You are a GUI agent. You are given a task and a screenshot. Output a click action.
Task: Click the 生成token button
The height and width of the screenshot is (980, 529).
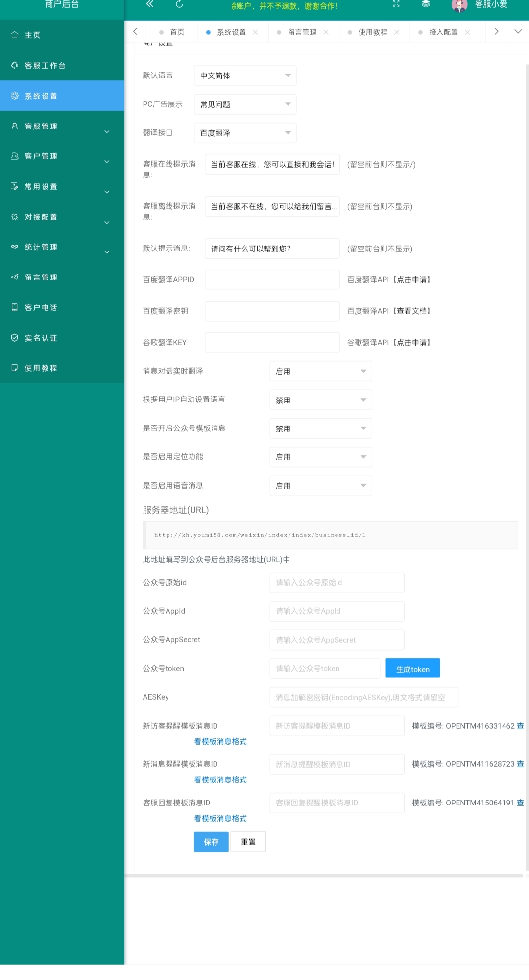tap(413, 668)
